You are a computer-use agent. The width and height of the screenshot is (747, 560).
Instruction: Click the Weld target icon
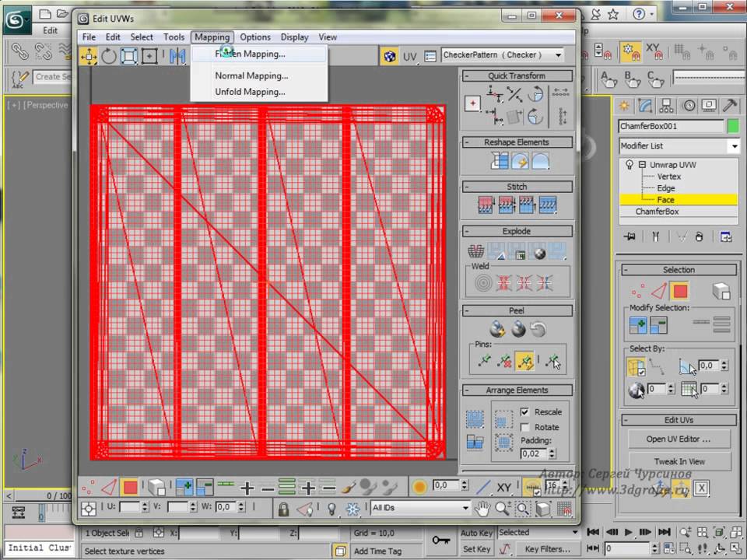click(x=483, y=283)
